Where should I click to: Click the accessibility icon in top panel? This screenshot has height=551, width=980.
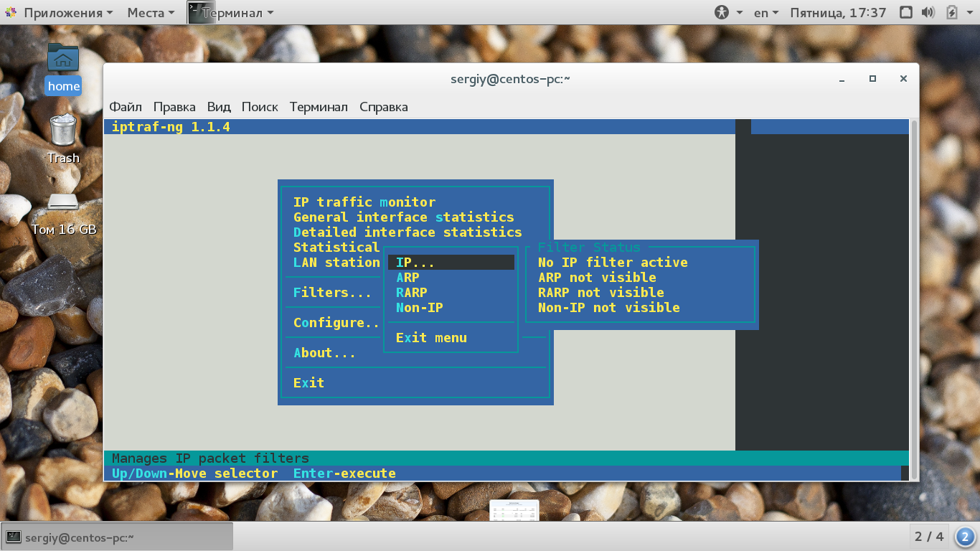[722, 12]
